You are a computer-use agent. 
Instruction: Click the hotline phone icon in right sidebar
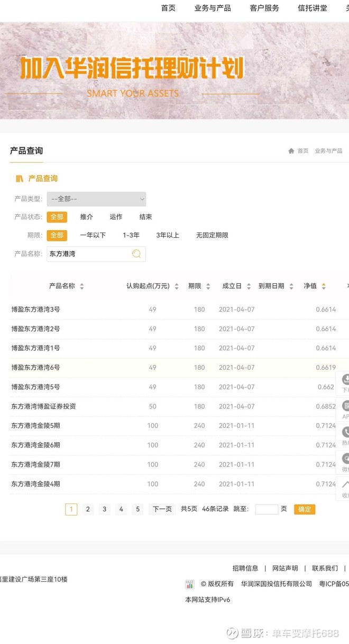[x=346, y=432]
